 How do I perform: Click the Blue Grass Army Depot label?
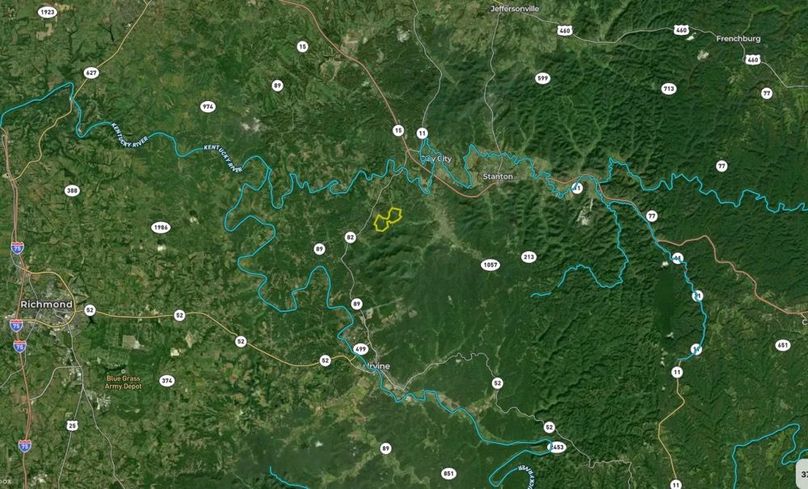click(123, 382)
